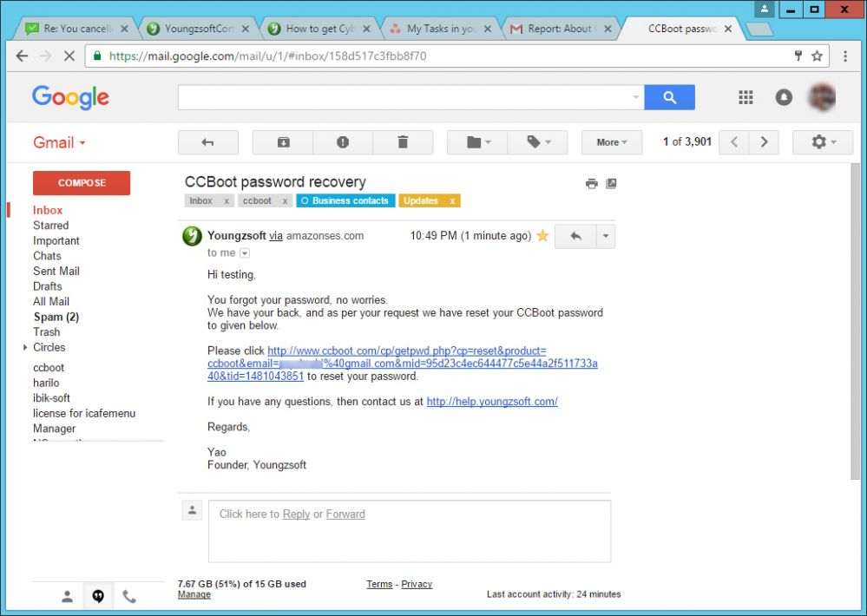Open phone calls icon

click(x=128, y=596)
